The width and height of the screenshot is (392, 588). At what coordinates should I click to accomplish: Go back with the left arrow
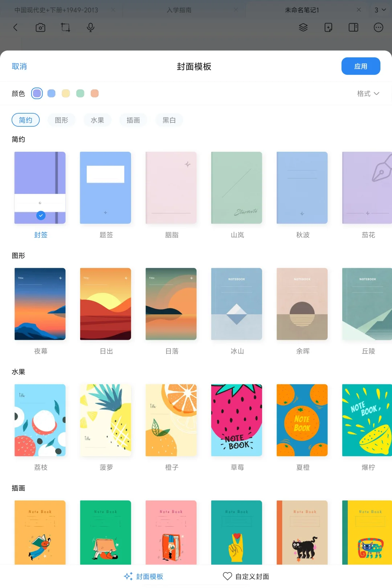pos(15,28)
